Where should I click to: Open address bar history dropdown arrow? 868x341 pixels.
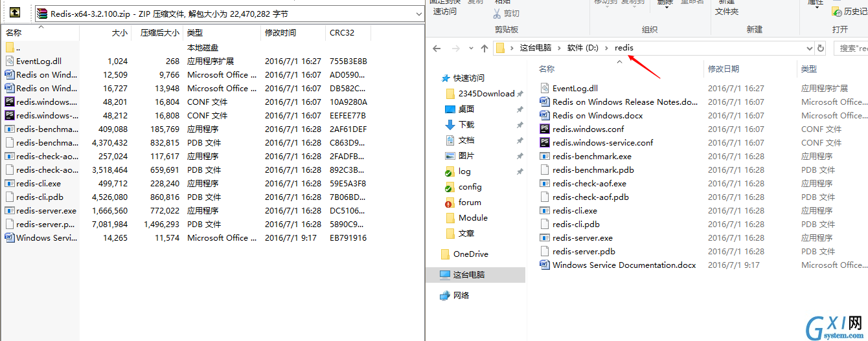809,48
